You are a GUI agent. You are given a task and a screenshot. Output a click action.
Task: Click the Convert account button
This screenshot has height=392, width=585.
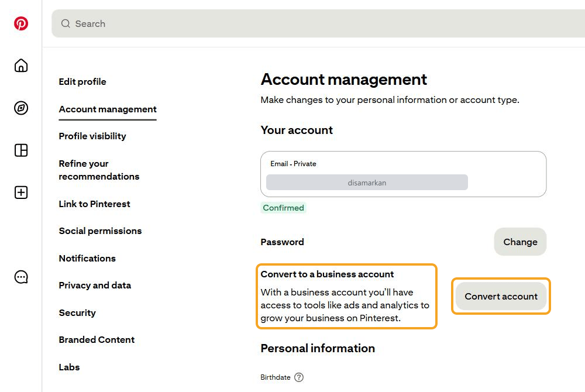point(501,296)
